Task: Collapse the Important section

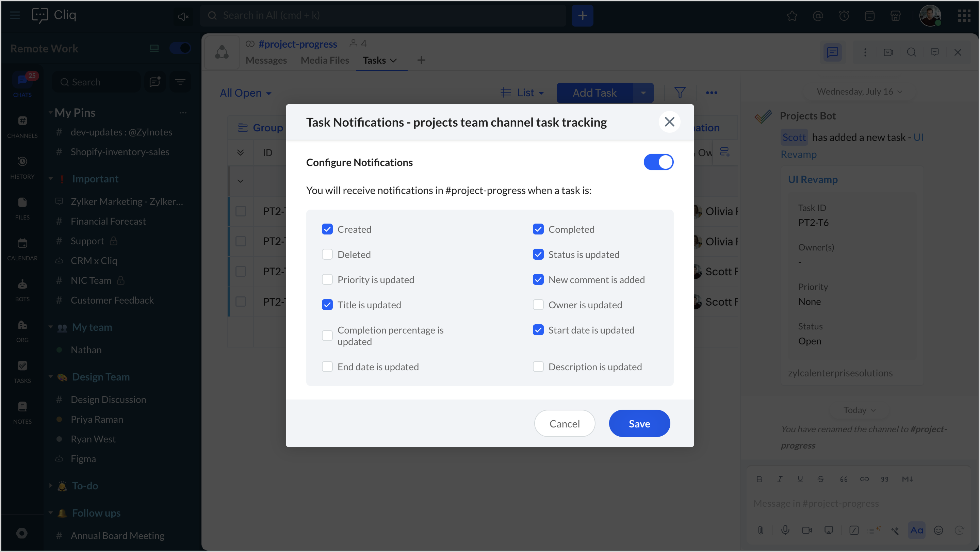Action: [x=51, y=178]
